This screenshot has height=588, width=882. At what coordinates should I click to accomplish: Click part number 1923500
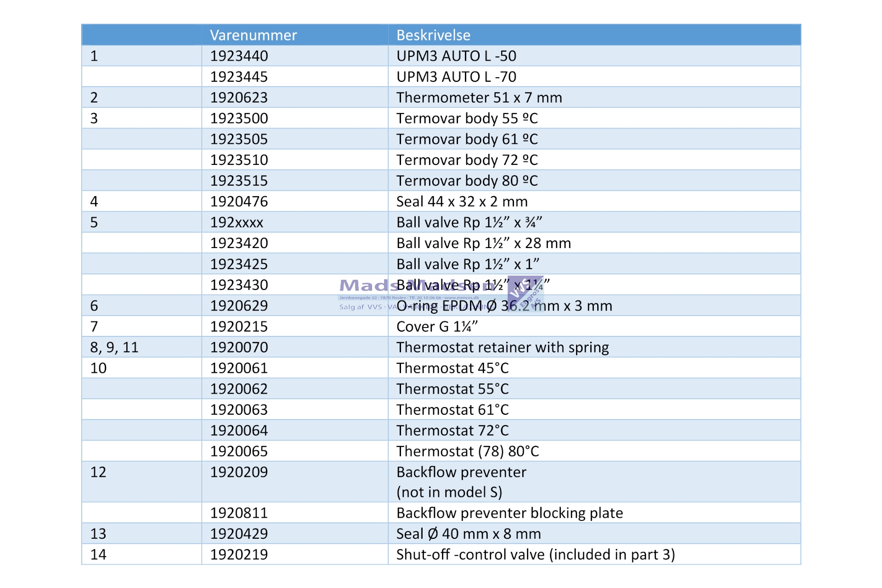[x=239, y=119]
